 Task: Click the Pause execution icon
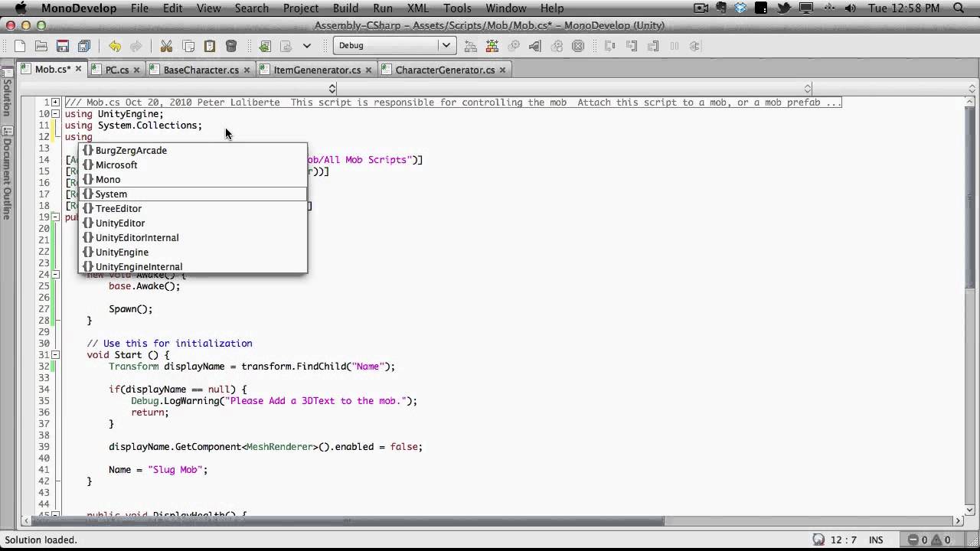click(x=675, y=46)
